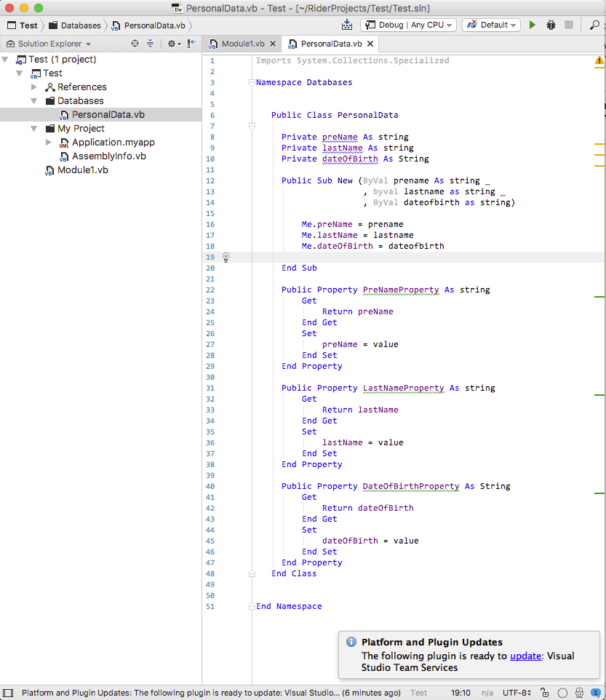Place cursor on PreNameProperty identifier
The height and width of the screenshot is (700, 606).
click(x=401, y=290)
